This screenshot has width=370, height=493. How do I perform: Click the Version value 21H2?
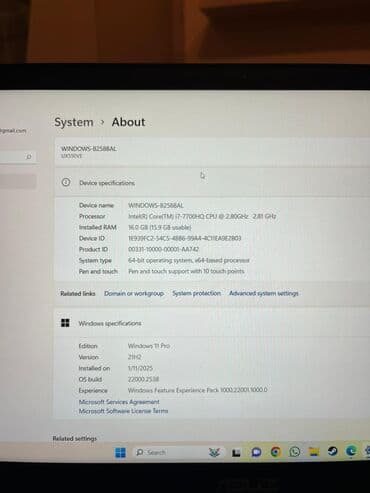pyautogui.click(x=135, y=357)
